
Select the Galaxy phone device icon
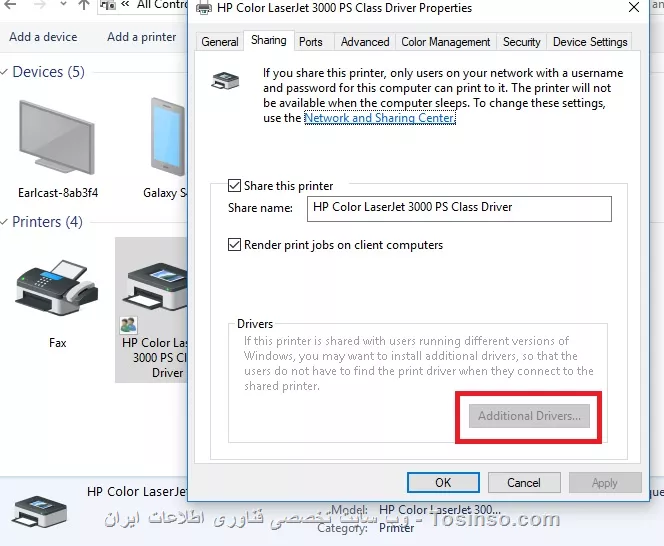(168, 136)
